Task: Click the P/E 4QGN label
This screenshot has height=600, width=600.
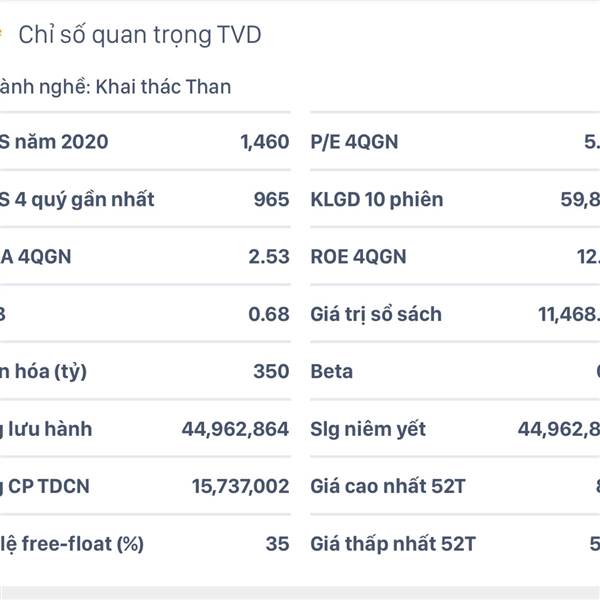Action: pos(354,142)
